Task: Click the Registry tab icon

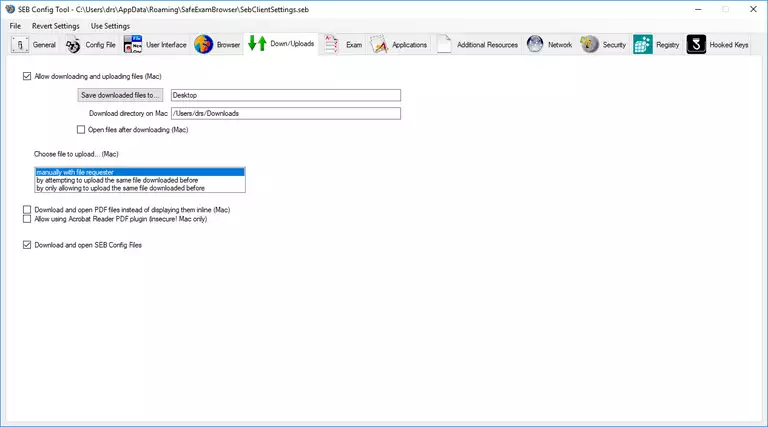Action: (643, 45)
